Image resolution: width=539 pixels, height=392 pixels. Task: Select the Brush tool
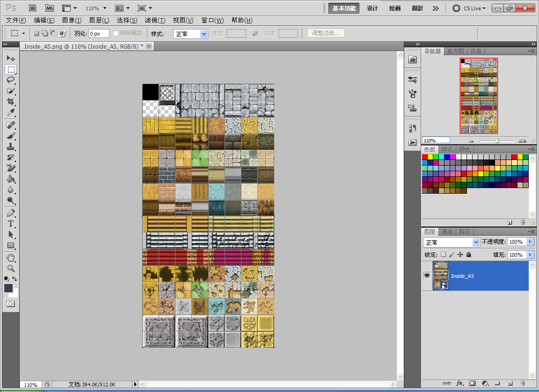[x=11, y=135]
